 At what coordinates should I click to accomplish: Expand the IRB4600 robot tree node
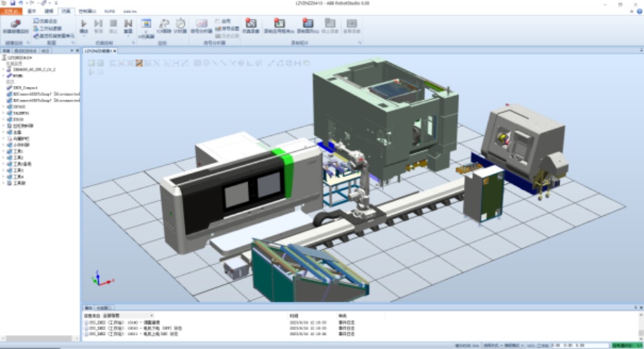point(3,69)
